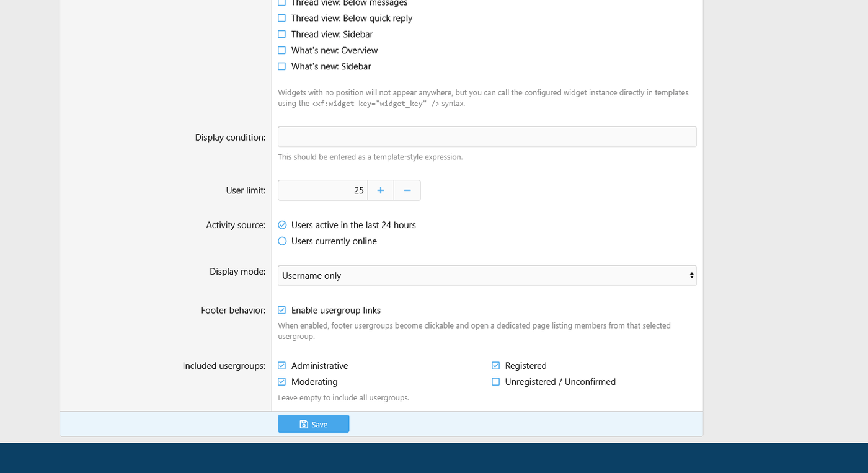The image size is (868, 473).
Task: Disable the Enable usergroup links checkbox
Action: coord(282,311)
